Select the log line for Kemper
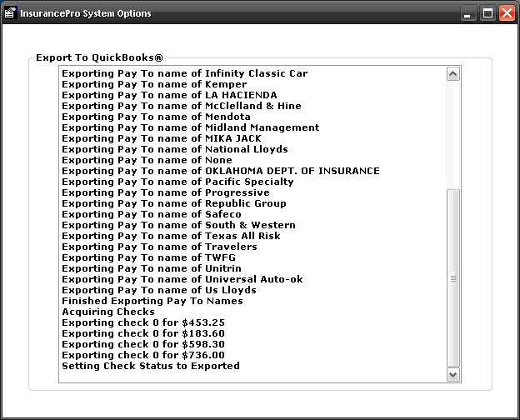Image resolution: width=520 pixels, height=420 pixels. (154, 84)
